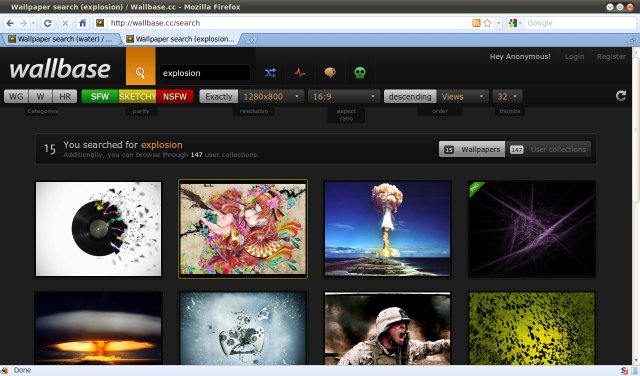Click the refresh filters icon beside the thumbs dropdown
Viewport: 640px width, 376px height.
click(621, 96)
